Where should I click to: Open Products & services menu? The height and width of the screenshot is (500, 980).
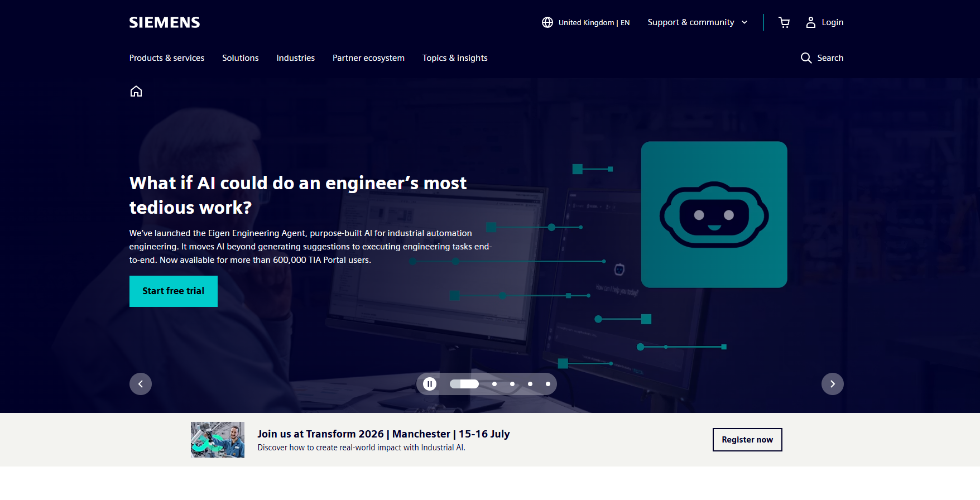pos(167,58)
